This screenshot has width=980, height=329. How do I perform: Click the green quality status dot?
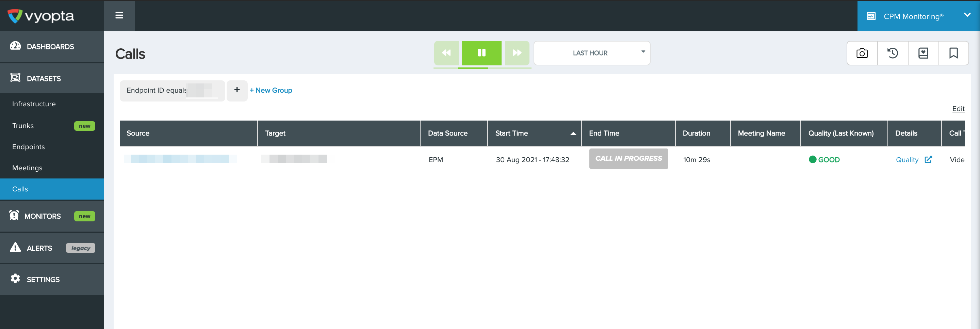click(813, 159)
